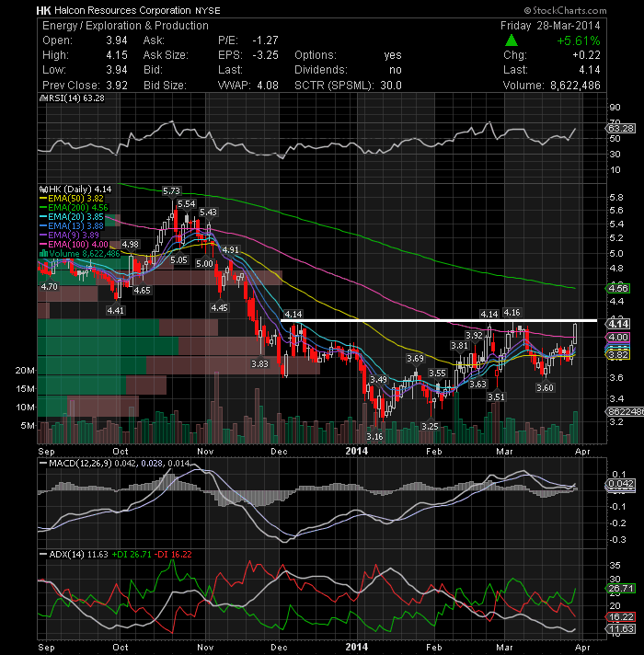This screenshot has height=655, width=644.
Task: Click the High value 4.15
Action: tap(117, 55)
